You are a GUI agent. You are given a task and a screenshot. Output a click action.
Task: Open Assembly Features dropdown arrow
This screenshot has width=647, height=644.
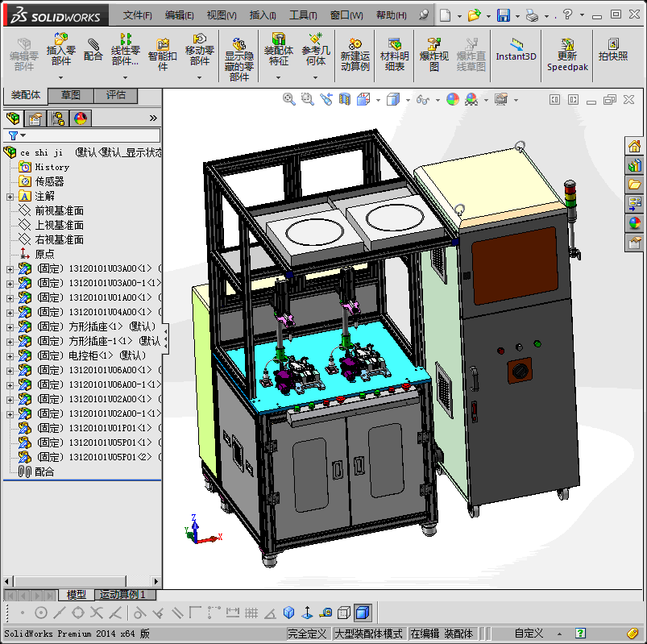tap(279, 77)
